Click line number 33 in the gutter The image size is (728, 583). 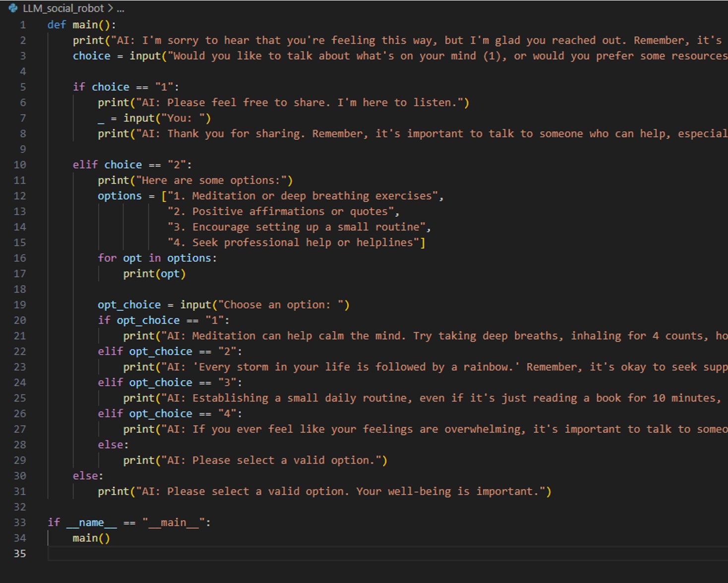coord(20,523)
